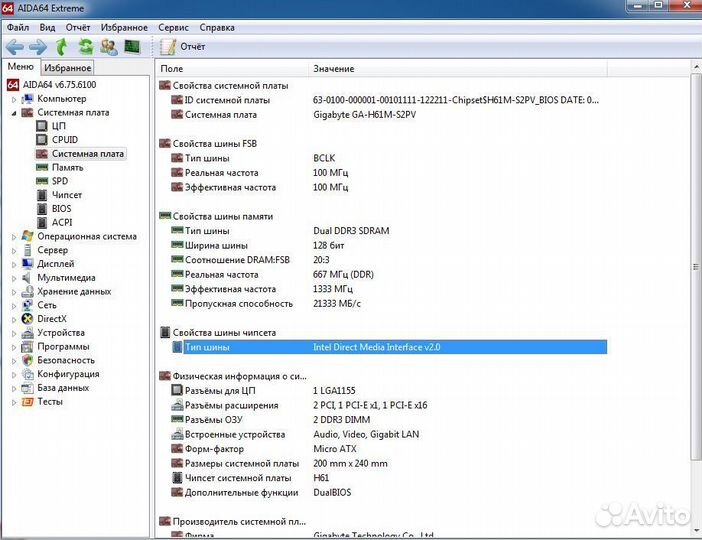Select SPD item in the tree
Viewport: 702px width, 540px height.
click(60, 181)
